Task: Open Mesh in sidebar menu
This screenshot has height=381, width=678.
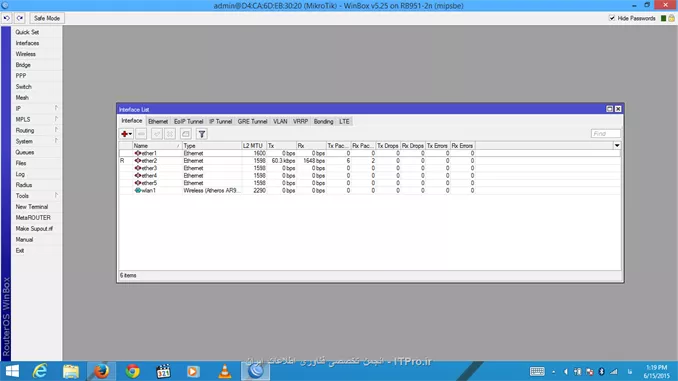Action: 22,98
